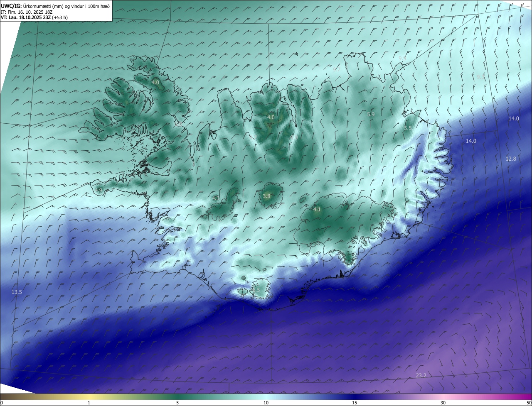The image size is (532, 406).
Task: Click the 4.1 value on Vatnajökull glacier
Action: [x=317, y=209]
